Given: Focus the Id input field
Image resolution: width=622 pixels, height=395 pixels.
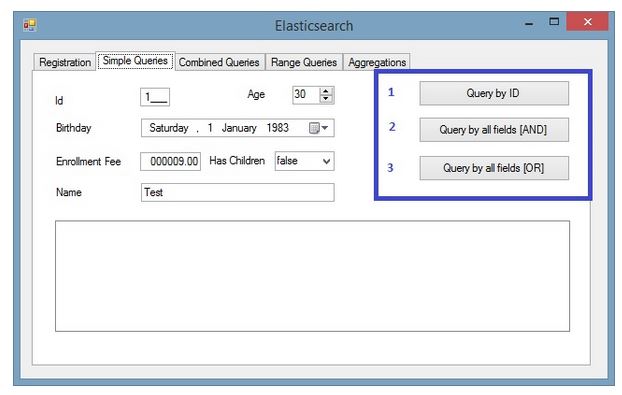Looking at the screenshot, I should click(155, 97).
